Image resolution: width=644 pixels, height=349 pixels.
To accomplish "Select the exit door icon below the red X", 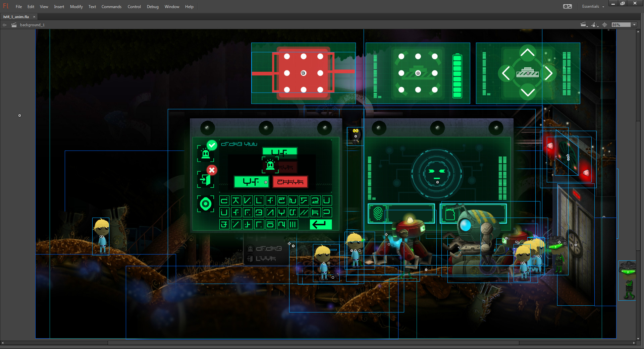I will tap(205, 180).
